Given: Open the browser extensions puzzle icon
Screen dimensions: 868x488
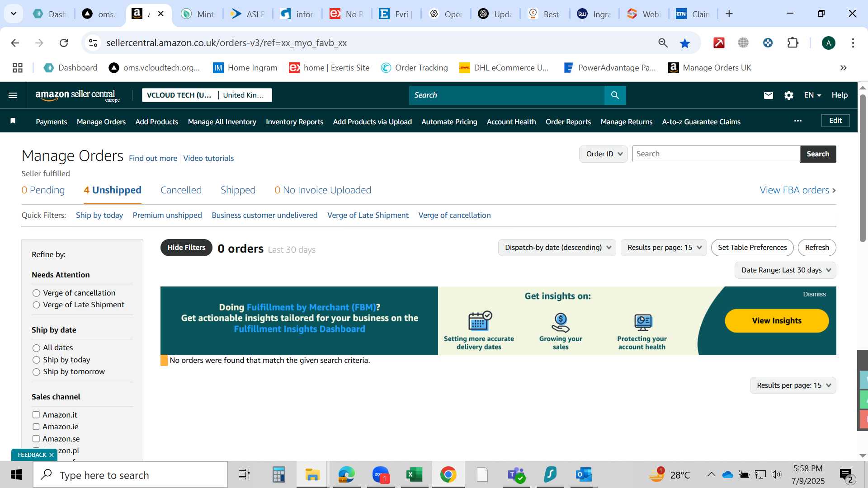Looking at the screenshot, I should click(793, 43).
